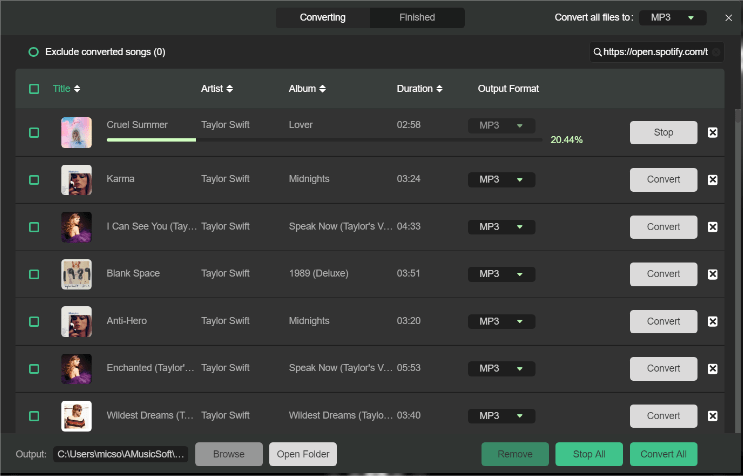
Task: Open Blank Space 1989 album cover
Action: tap(76, 274)
